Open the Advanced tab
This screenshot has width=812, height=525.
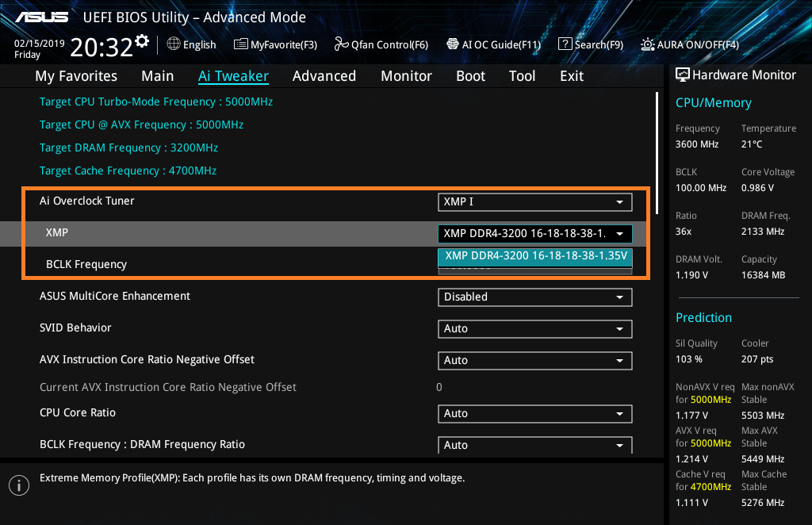[x=324, y=76]
